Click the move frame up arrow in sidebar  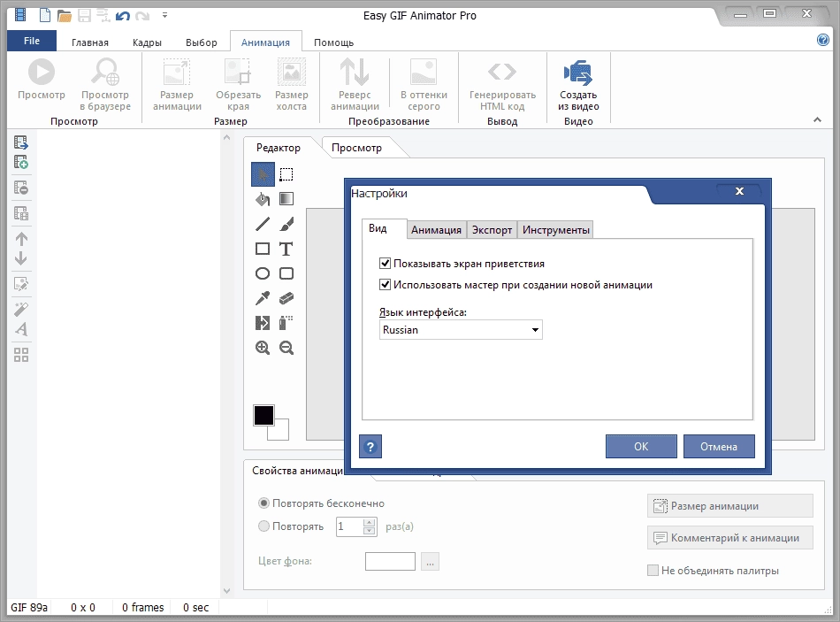[x=21, y=239]
